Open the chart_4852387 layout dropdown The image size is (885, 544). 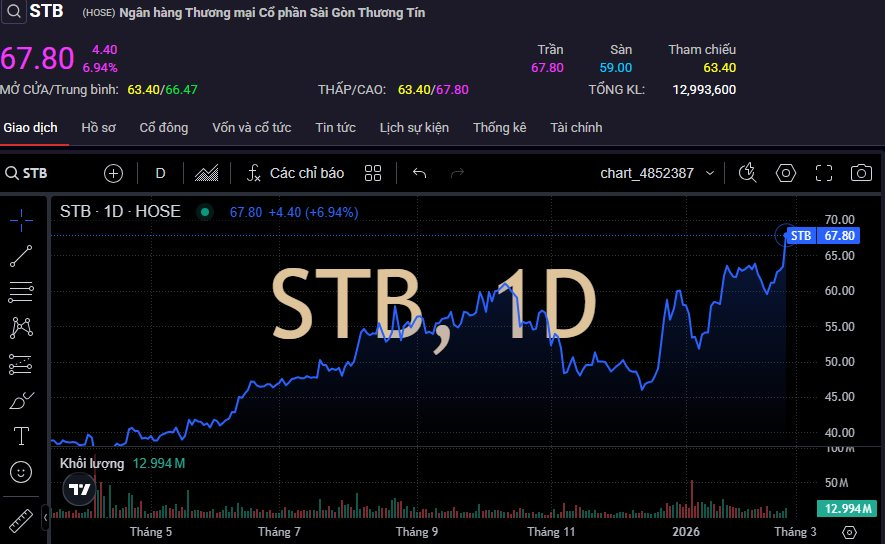(657, 173)
